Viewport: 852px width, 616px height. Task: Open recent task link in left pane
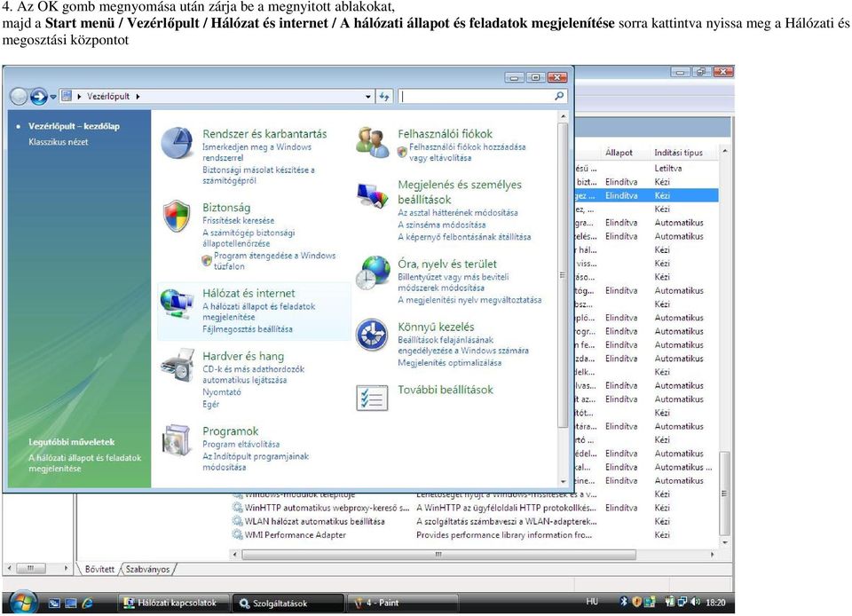point(85,462)
